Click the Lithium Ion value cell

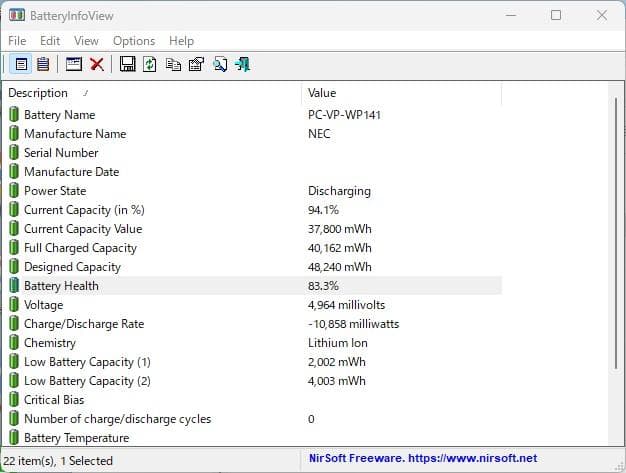pos(338,343)
